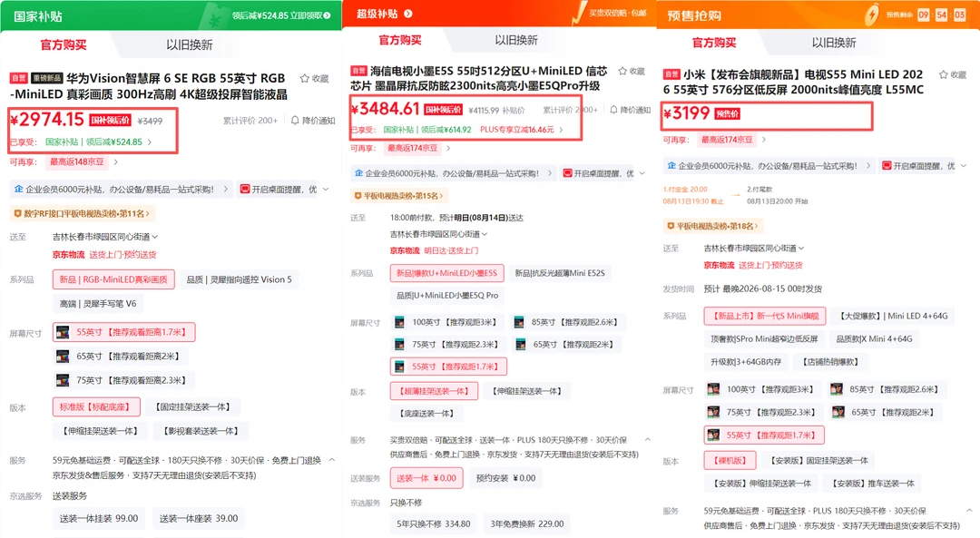This screenshot has width=980, height=538.
Task: Click Huawei 累计评价 200+ text
Action: click(x=250, y=120)
